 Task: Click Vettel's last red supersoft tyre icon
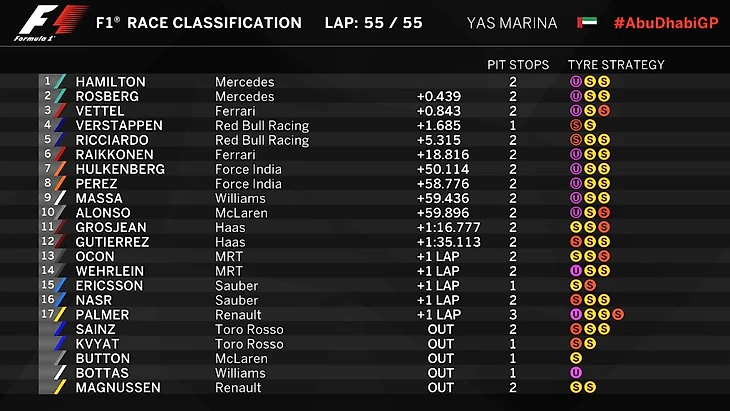pos(604,111)
